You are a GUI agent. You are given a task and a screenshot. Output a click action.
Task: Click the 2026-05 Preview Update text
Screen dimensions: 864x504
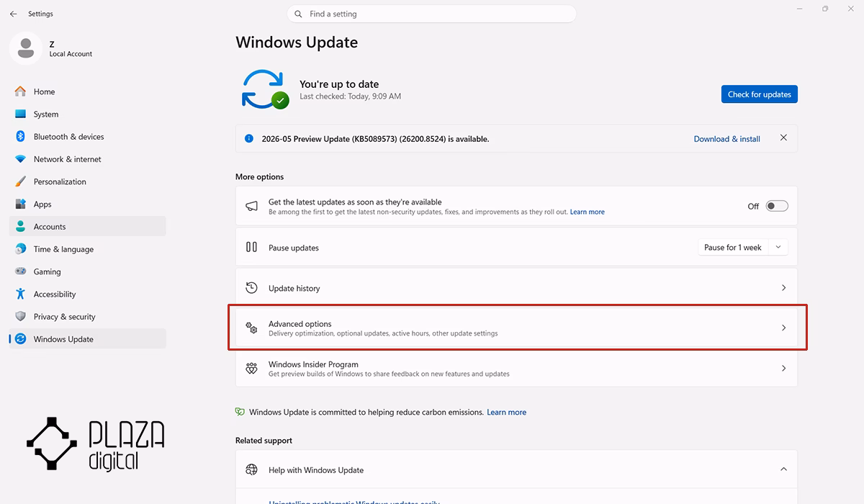(x=375, y=139)
